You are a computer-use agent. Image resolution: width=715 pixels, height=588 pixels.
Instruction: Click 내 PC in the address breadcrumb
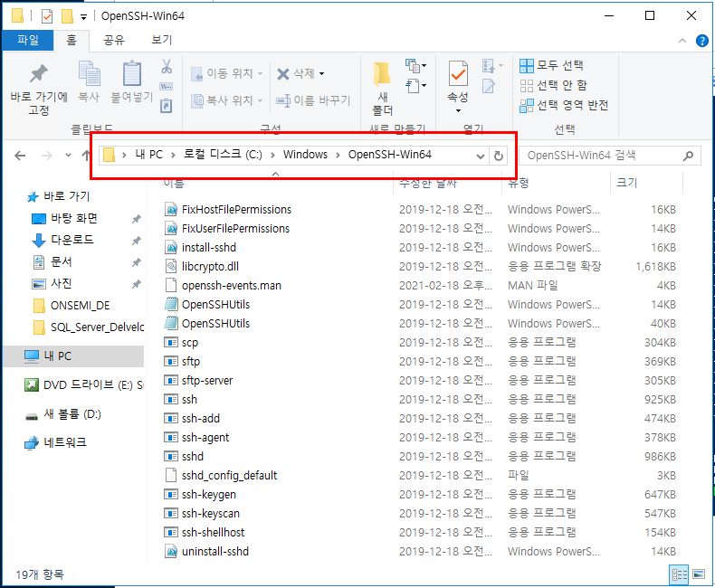click(x=148, y=155)
